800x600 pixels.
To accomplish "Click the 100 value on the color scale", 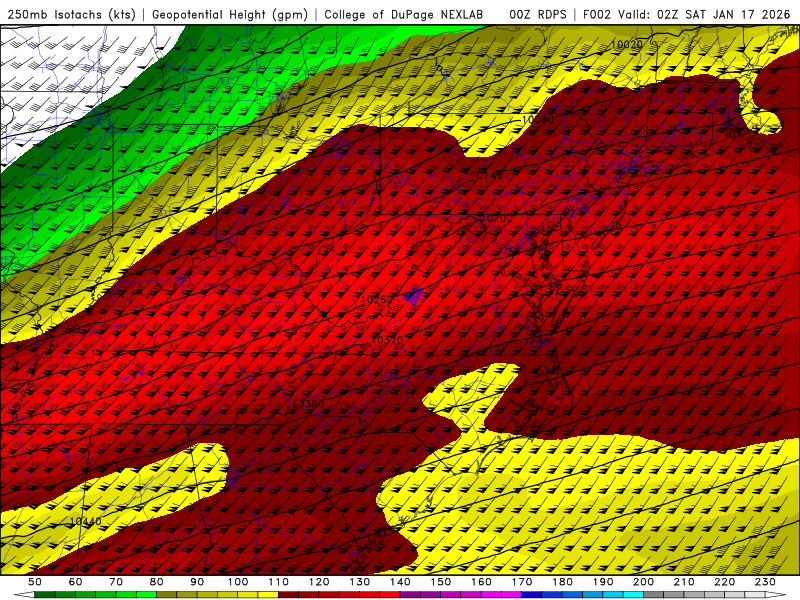I will [x=238, y=582].
